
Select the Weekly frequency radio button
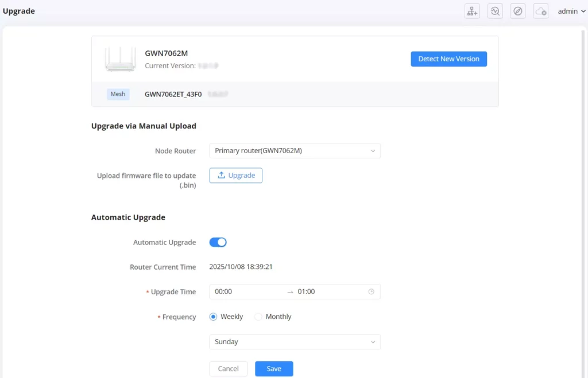click(x=214, y=317)
